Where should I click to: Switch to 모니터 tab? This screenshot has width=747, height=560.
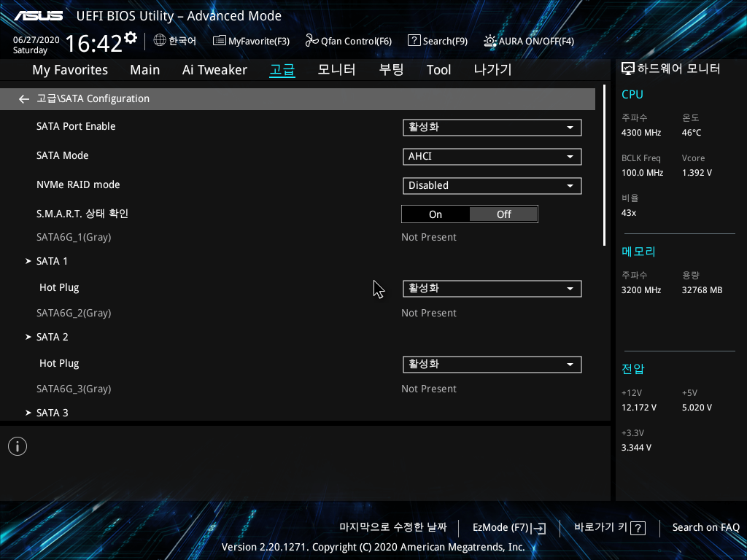click(x=336, y=70)
